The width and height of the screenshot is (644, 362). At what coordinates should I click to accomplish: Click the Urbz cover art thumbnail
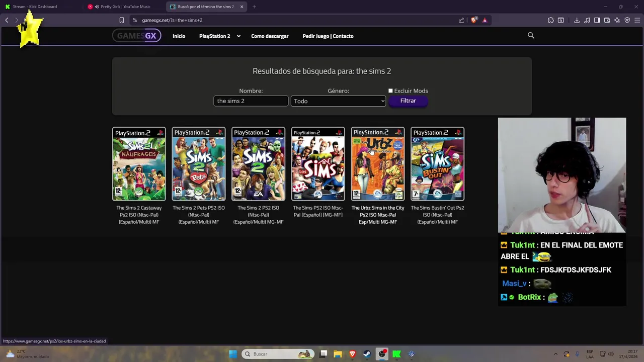tap(378, 164)
